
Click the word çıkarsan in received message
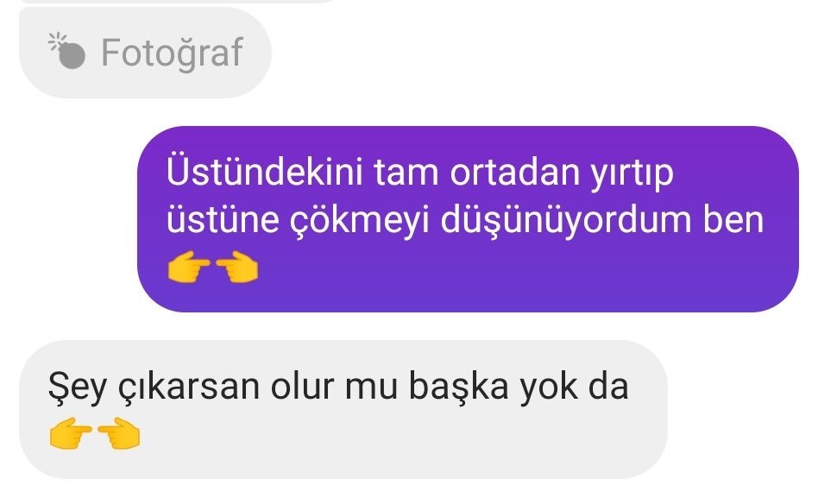pos(189,387)
